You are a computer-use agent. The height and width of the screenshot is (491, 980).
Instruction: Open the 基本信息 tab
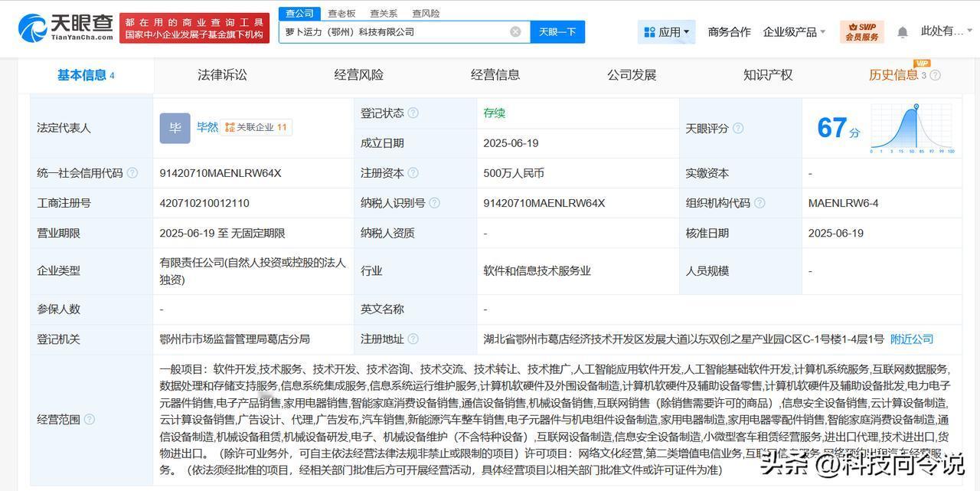click(86, 75)
